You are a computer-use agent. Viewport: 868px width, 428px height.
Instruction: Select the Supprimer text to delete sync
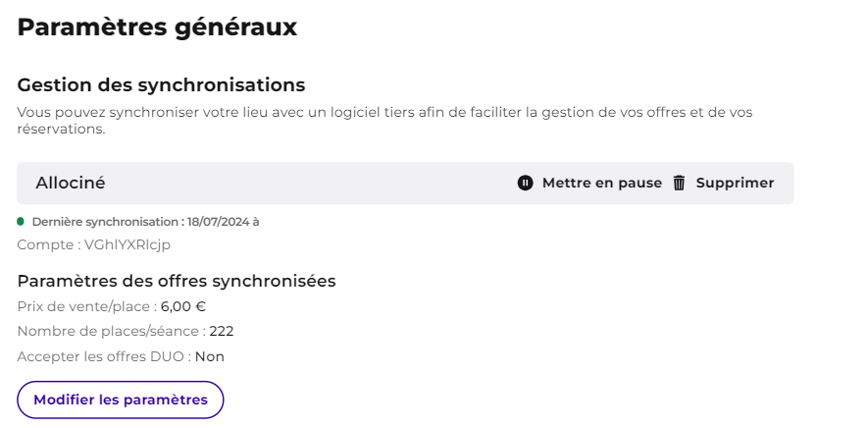(736, 183)
